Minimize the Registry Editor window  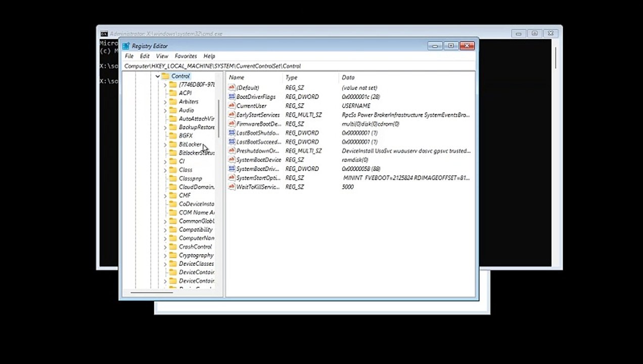[x=435, y=46]
